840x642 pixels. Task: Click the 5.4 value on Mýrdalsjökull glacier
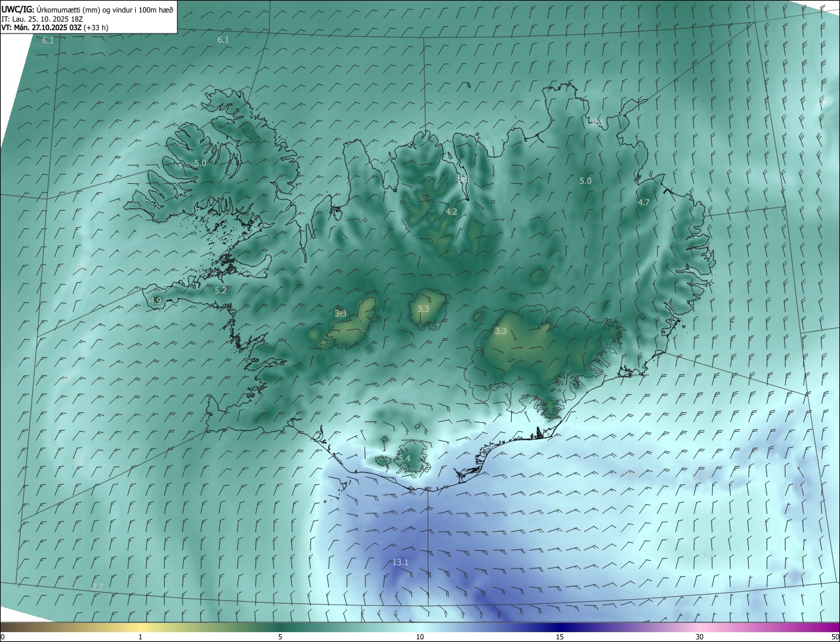pos(404,458)
